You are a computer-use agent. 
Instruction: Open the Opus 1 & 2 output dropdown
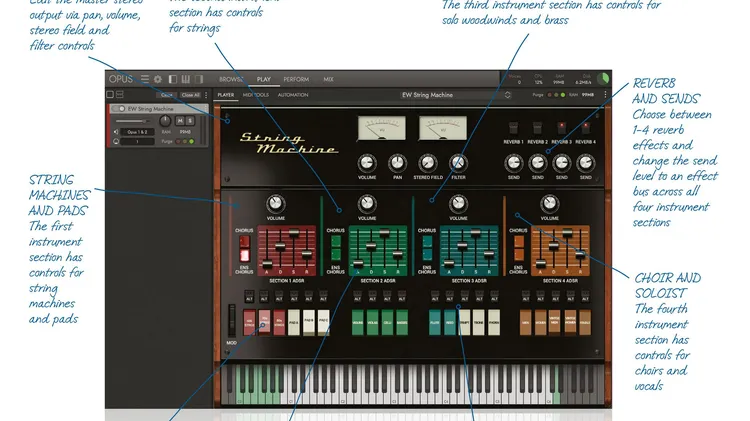pos(137,132)
